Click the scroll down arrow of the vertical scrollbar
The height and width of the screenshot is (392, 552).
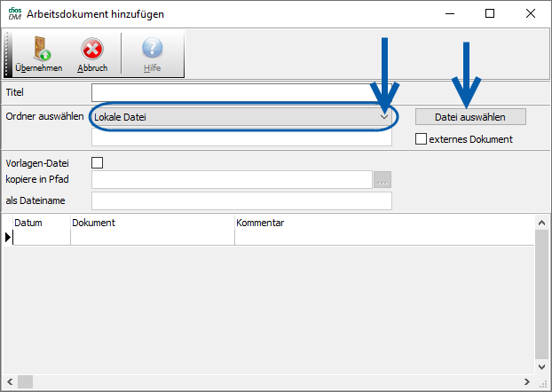click(543, 366)
